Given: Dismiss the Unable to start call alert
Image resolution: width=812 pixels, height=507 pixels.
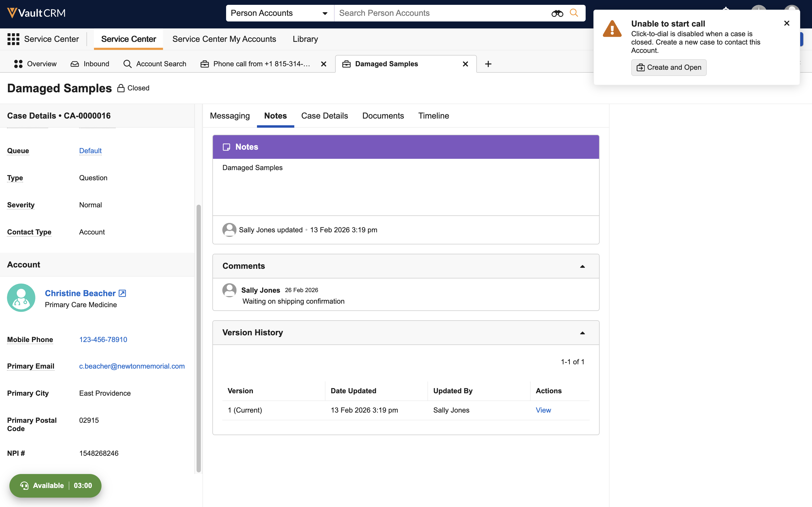Looking at the screenshot, I should [786, 23].
